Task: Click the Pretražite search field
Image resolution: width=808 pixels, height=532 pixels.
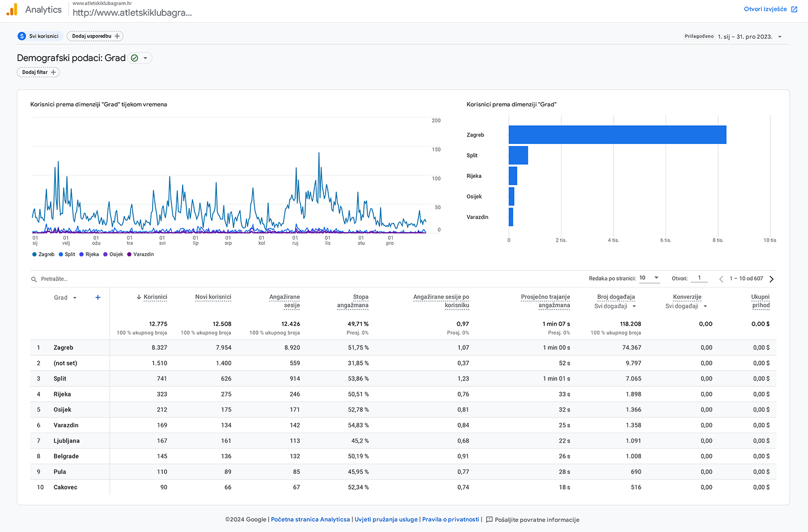Action: tap(54, 279)
